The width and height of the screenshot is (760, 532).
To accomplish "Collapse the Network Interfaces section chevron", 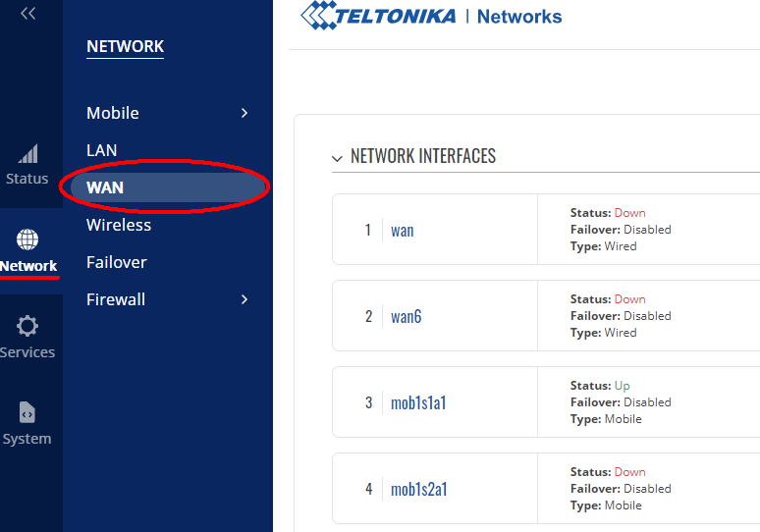I will pyautogui.click(x=337, y=158).
